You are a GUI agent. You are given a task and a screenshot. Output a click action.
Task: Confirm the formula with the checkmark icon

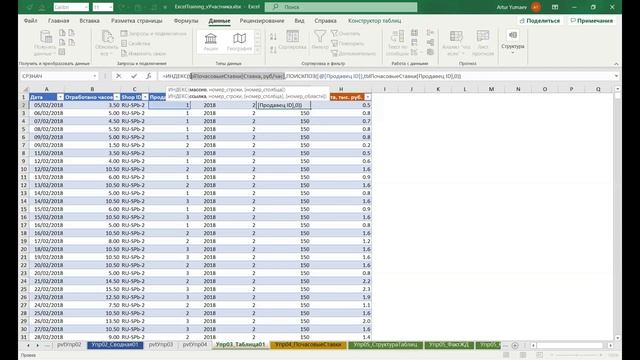[x=134, y=76]
